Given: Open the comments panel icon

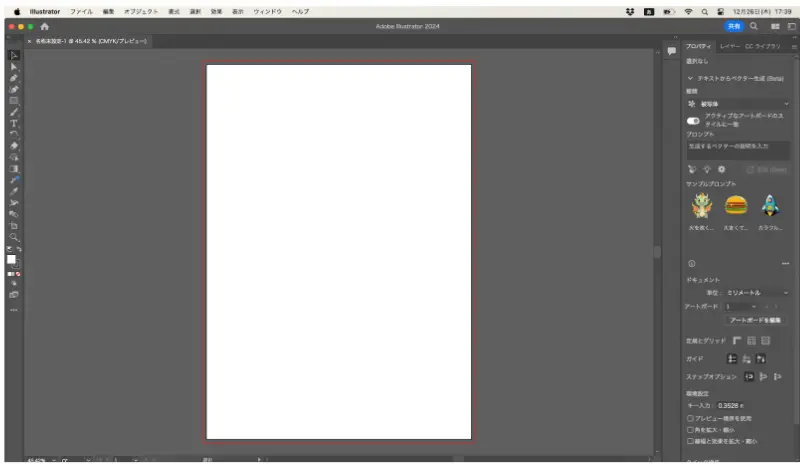Looking at the screenshot, I should tap(671, 51).
